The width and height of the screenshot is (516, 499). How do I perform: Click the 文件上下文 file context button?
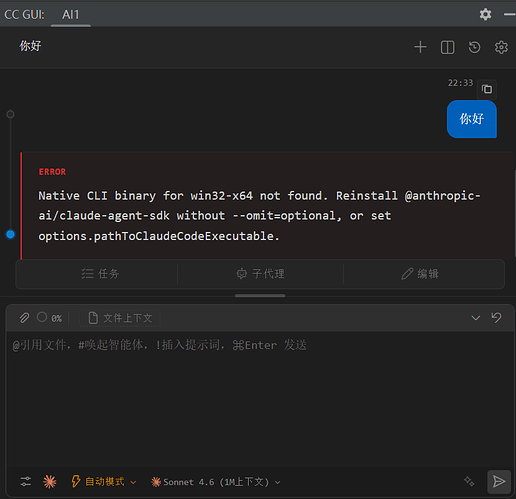[120, 318]
